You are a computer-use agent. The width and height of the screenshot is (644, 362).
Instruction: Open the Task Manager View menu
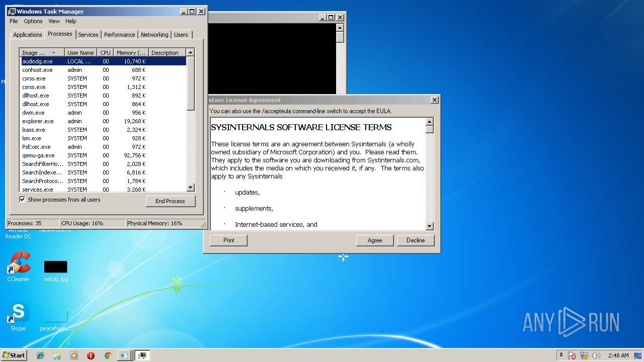click(54, 21)
